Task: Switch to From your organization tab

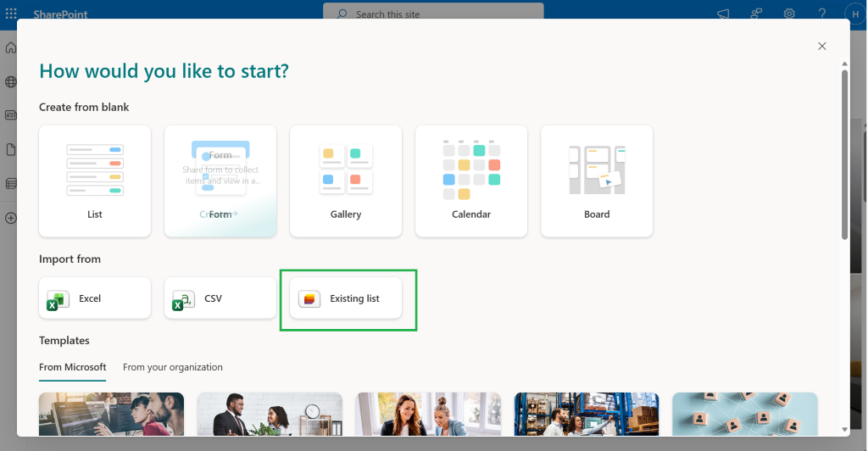Action: pyautogui.click(x=173, y=367)
